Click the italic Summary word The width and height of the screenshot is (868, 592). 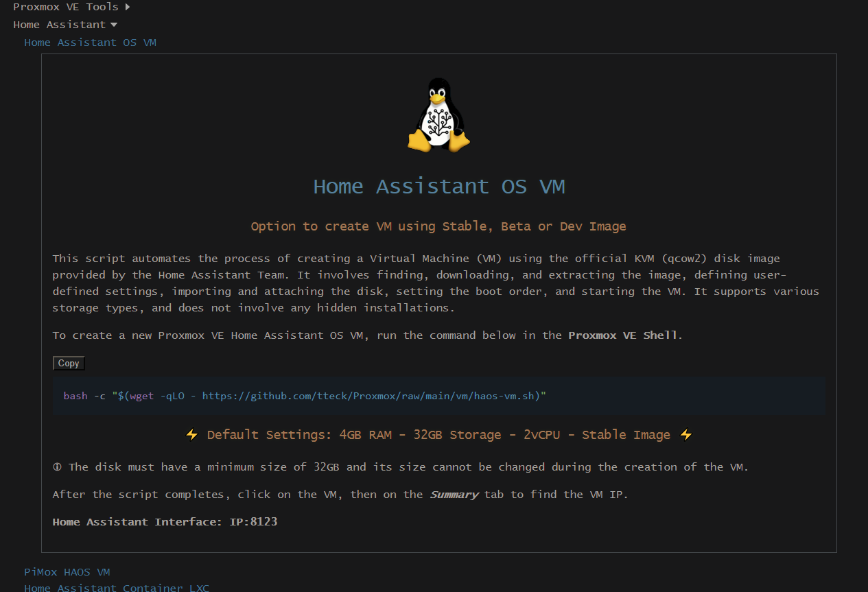pyautogui.click(x=454, y=495)
